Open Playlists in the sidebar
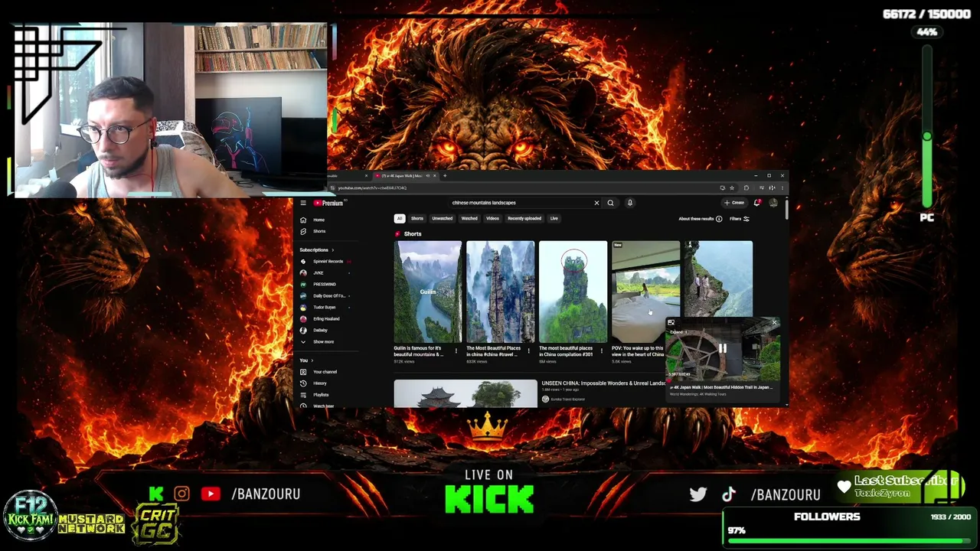 click(x=321, y=395)
